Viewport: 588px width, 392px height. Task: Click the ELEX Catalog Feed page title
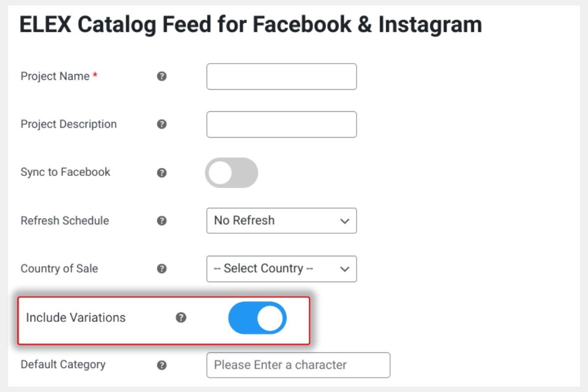250,24
